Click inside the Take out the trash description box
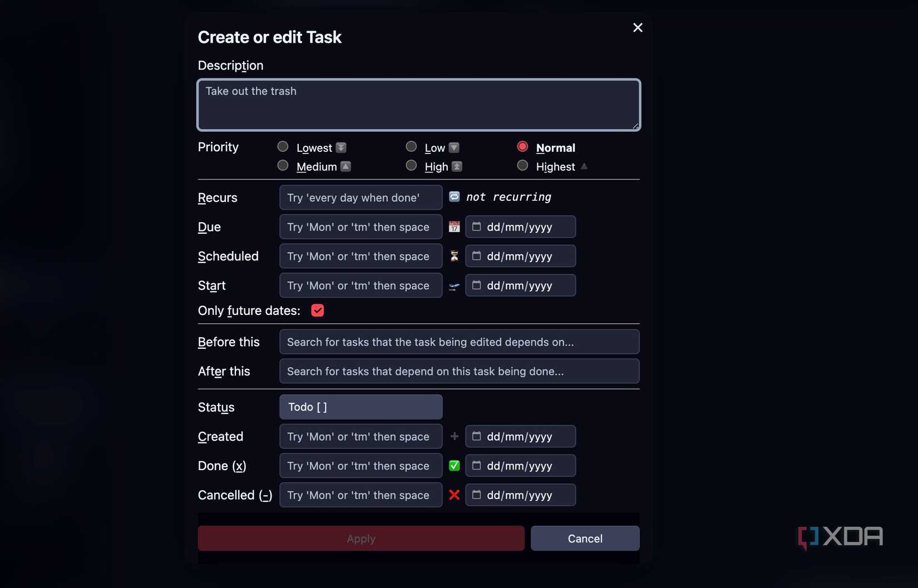The image size is (918, 588). pos(418,105)
